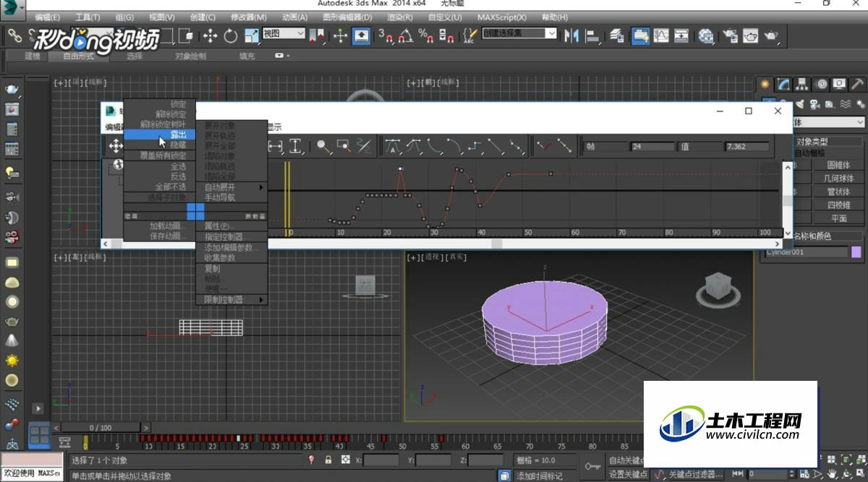Open the Utilities hammer panel icon
The width and height of the screenshot is (868, 482).
click(x=858, y=84)
